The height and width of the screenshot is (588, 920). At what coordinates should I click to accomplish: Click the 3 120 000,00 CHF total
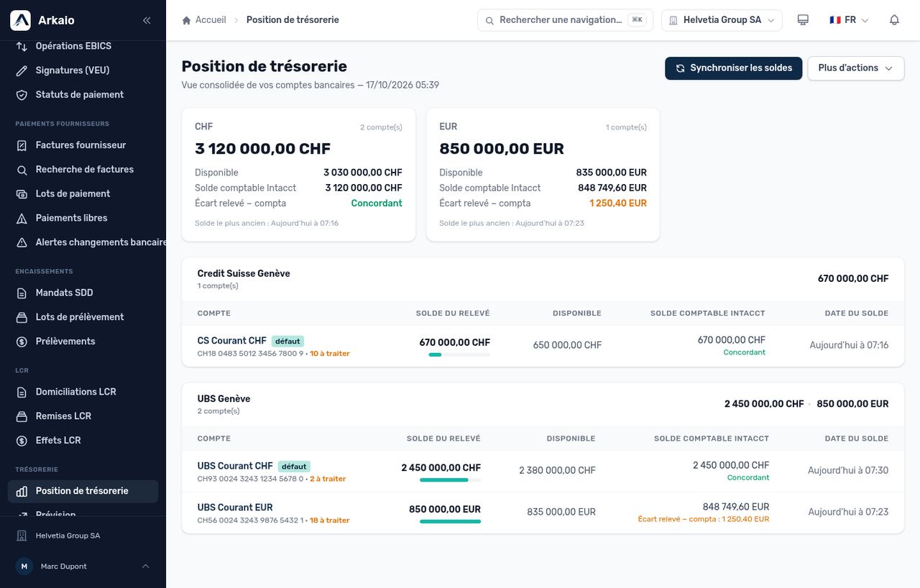pos(262,149)
